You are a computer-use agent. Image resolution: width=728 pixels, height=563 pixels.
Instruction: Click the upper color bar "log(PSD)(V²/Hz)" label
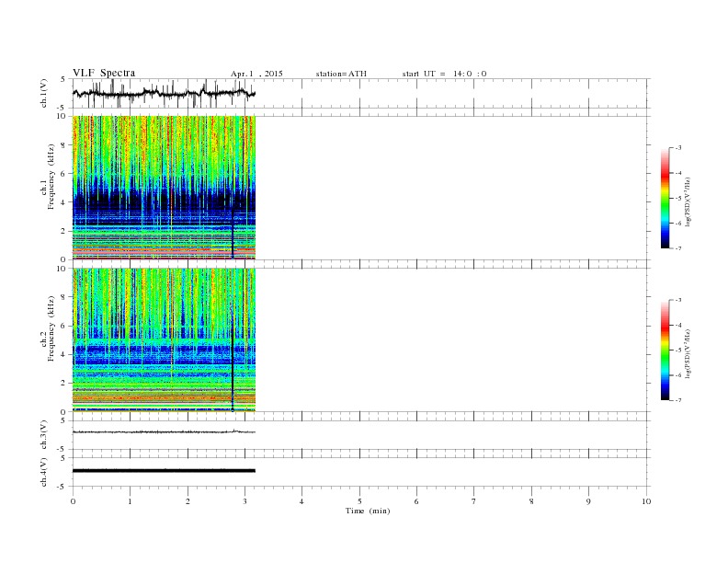pyautogui.click(x=688, y=202)
